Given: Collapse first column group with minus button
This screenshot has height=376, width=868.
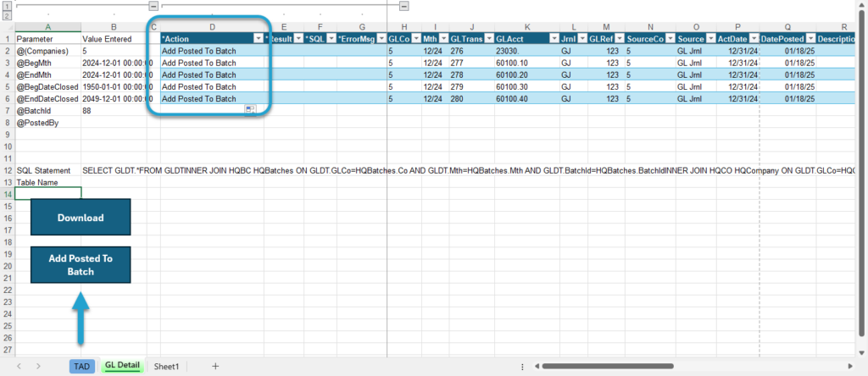Looking at the screenshot, I should click(153, 6).
